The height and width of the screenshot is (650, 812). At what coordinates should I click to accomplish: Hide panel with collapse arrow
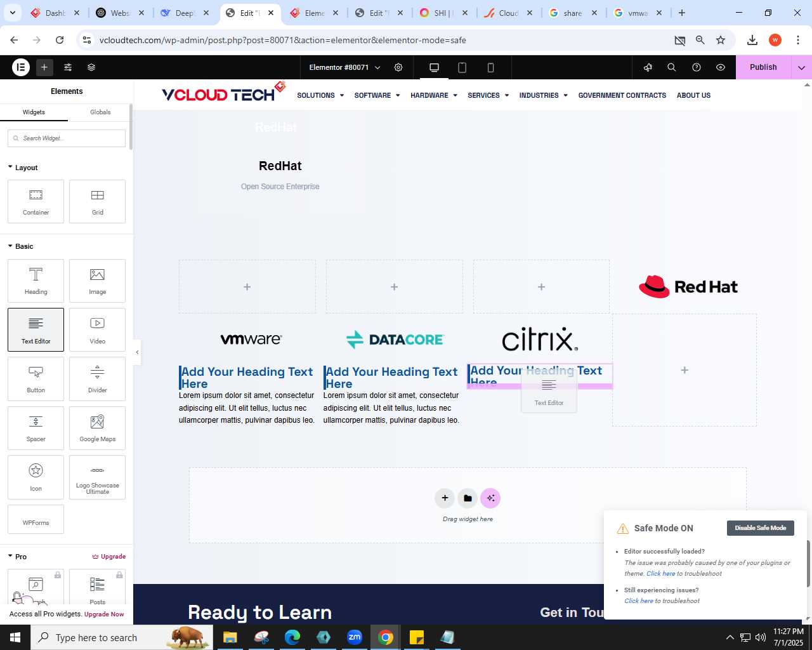[x=137, y=352]
